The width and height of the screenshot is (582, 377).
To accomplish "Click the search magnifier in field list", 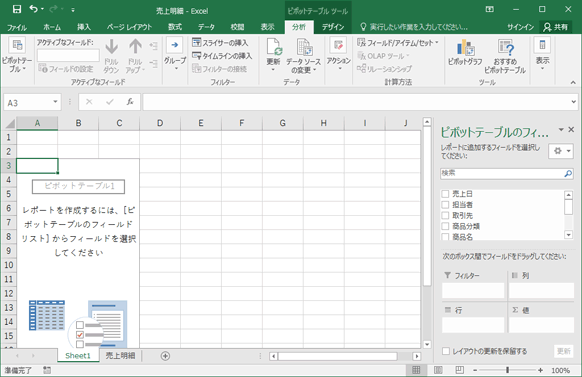I will coord(568,173).
